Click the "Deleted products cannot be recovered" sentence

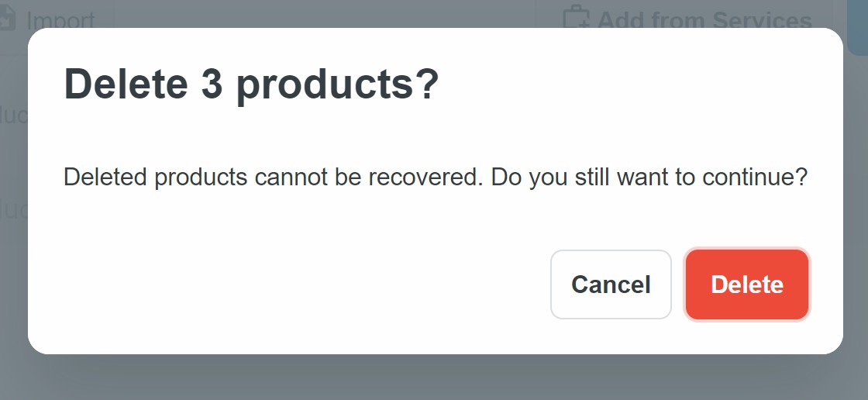[274, 178]
